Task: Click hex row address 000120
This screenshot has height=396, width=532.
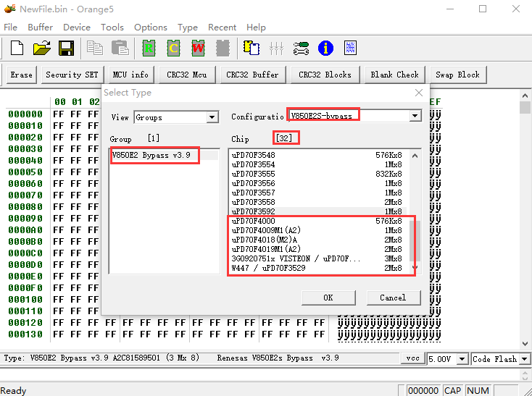Action: pos(25,322)
